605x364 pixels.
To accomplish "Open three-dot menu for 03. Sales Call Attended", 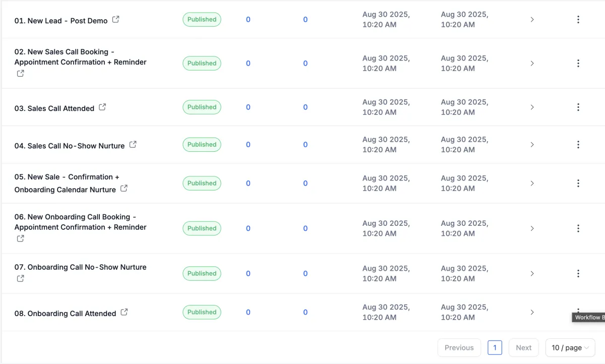I will point(578,107).
